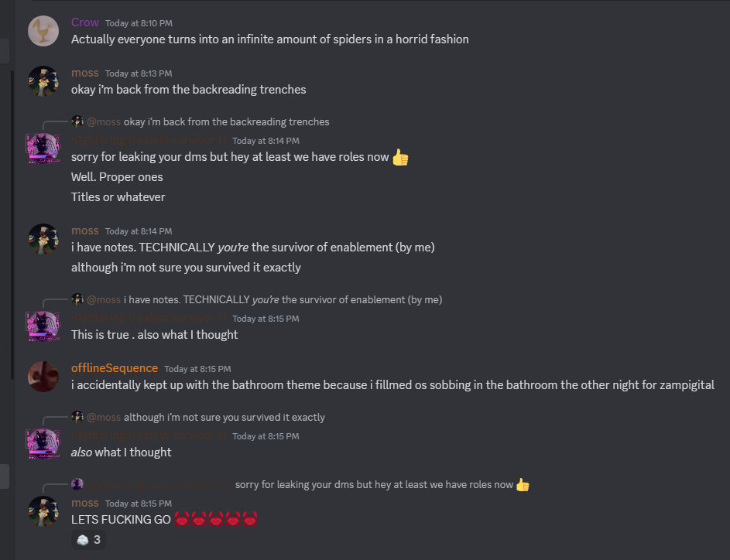Click thumbs up emoji after 'we have roles now' at 8:14 PM

pos(400,157)
